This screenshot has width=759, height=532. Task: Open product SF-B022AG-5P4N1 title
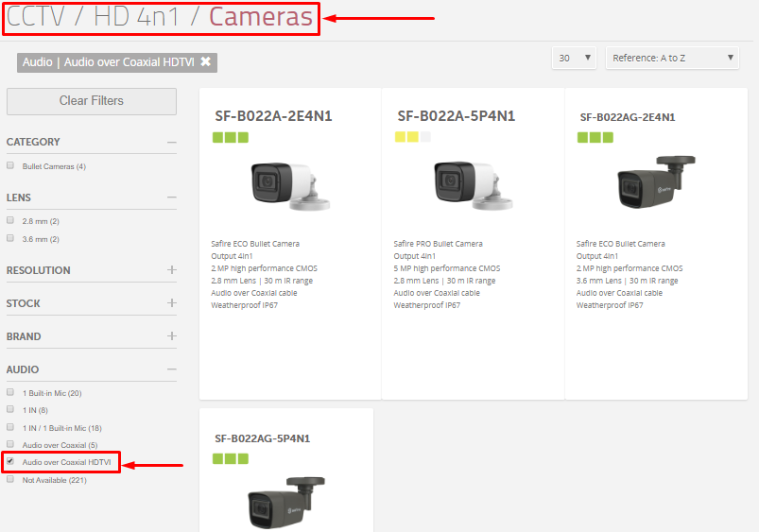tap(263, 438)
